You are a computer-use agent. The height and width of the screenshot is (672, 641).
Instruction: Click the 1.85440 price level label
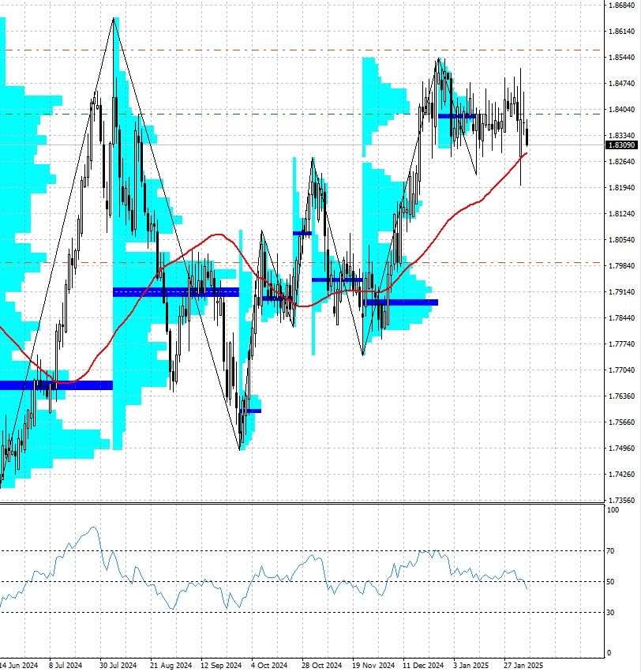click(x=621, y=58)
